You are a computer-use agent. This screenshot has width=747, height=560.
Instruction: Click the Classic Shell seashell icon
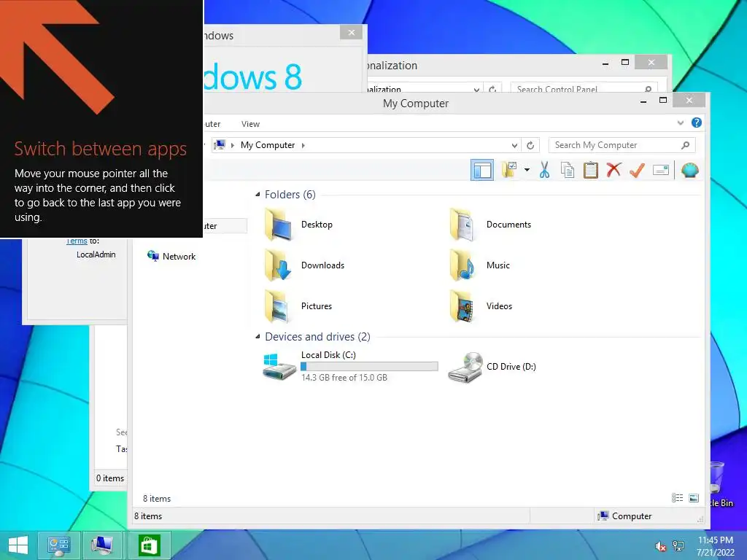click(x=690, y=170)
